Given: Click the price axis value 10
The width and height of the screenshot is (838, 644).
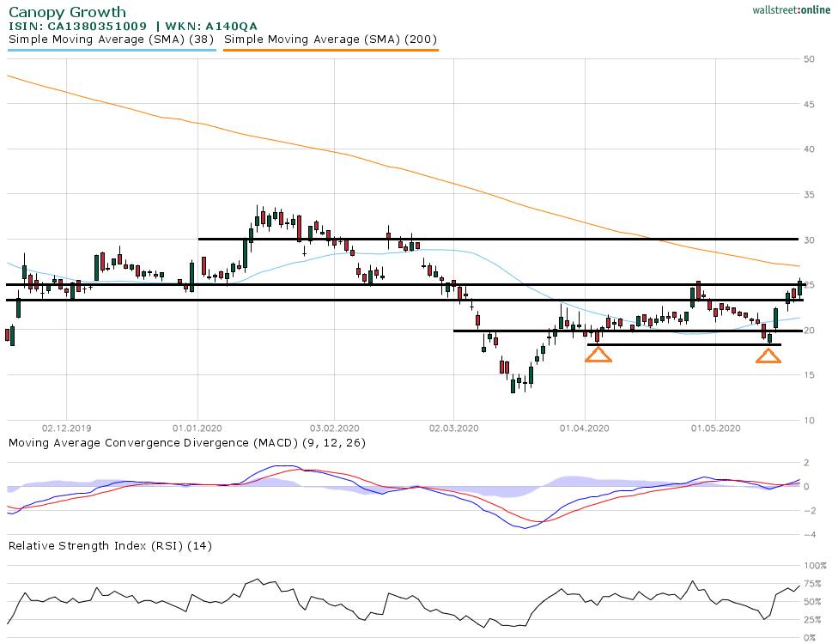Looking at the screenshot, I should 809,421.
